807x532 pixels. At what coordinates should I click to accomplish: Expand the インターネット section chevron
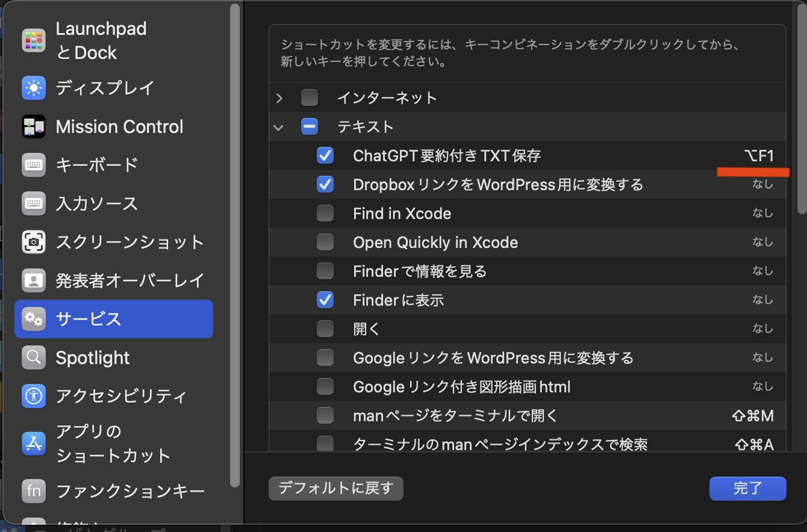click(x=279, y=97)
